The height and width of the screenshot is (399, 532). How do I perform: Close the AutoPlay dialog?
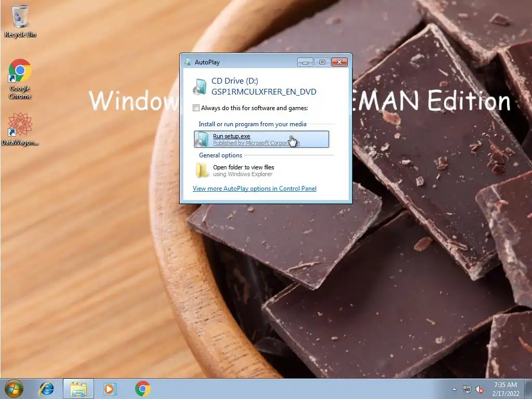click(x=339, y=62)
